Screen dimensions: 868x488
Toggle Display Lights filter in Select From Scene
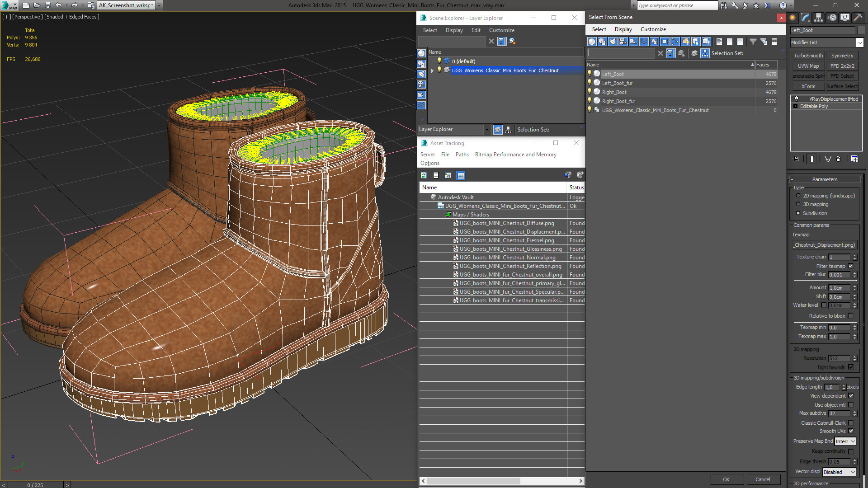point(613,42)
